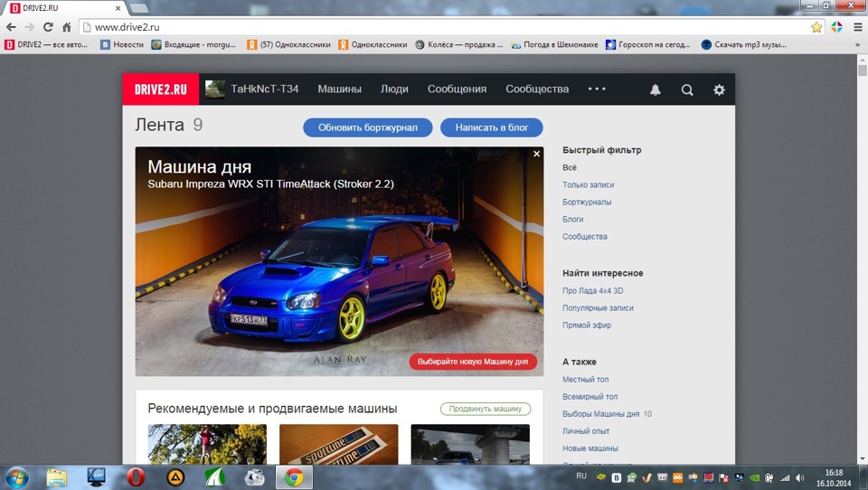Open the sportline stickers thumbnail
868x490 pixels.
click(339, 444)
